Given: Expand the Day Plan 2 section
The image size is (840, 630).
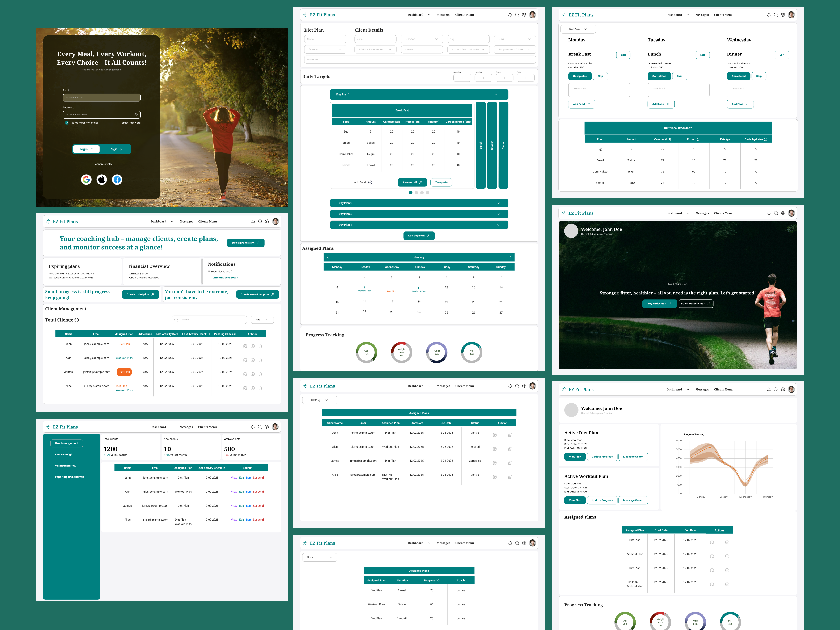Looking at the screenshot, I should tap(419, 203).
